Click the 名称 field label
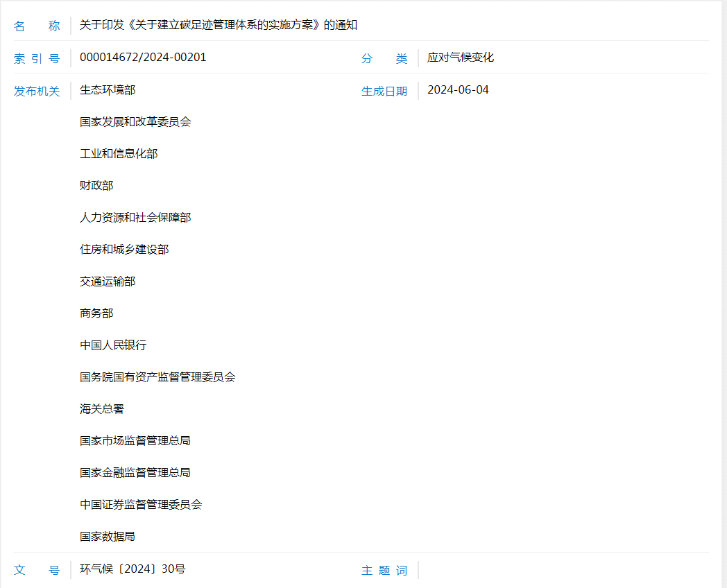This screenshot has height=588, width=727. (x=37, y=26)
